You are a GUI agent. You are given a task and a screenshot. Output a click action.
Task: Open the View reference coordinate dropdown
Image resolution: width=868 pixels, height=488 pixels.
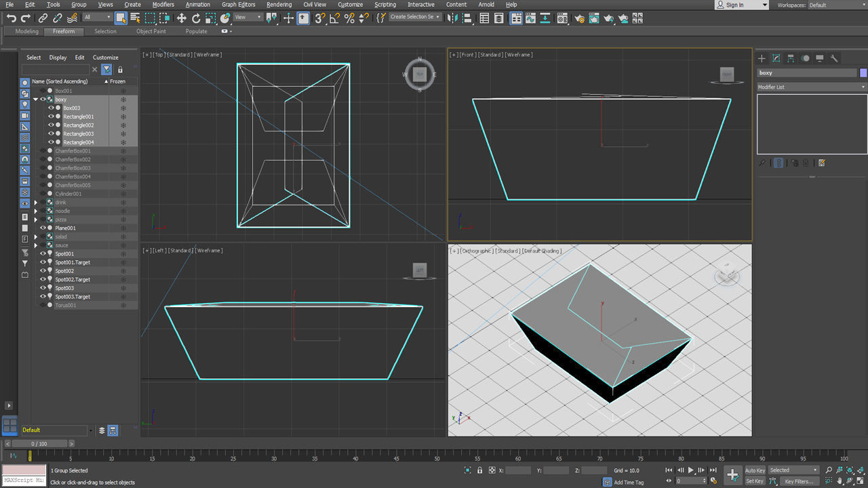[x=248, y=18]
